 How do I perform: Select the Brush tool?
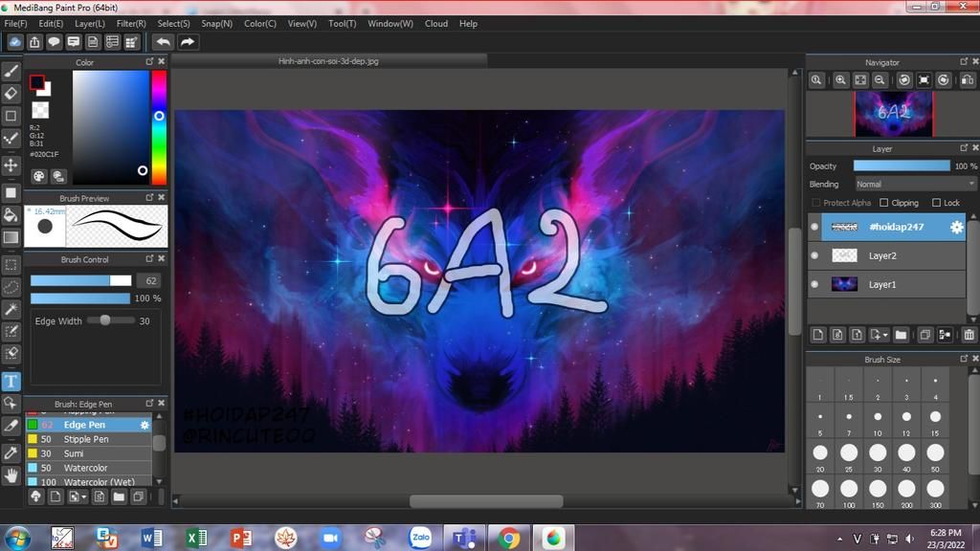pos(11,71)
